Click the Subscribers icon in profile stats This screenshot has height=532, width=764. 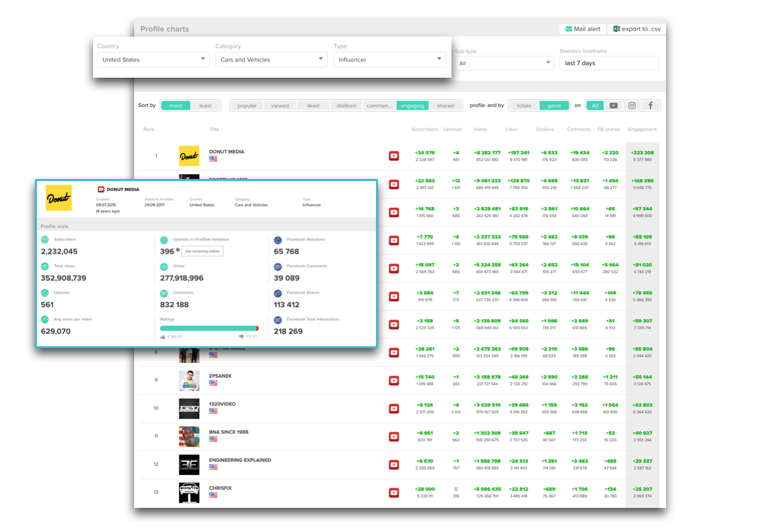pos(45,240)
